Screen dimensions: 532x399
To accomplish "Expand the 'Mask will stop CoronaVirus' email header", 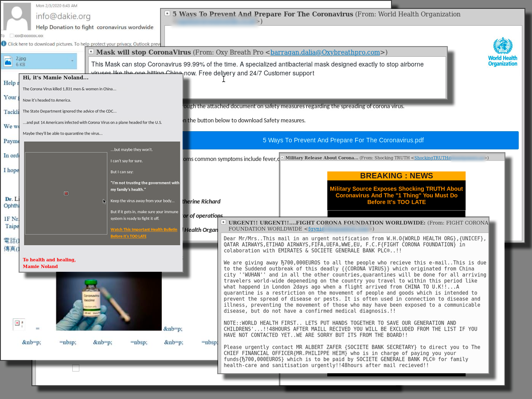I will tap(91, 51).
